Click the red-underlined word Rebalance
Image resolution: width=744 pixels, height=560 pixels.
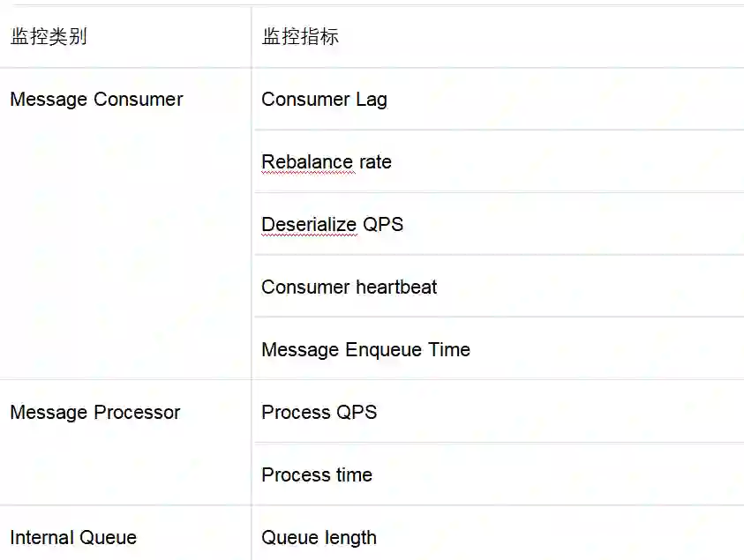tap(307, 162)
